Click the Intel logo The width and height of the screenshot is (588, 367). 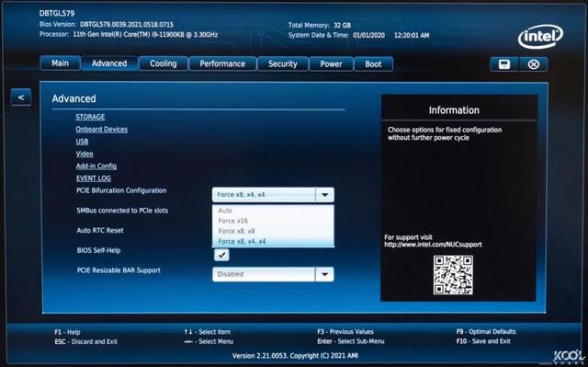pos(540,37)
